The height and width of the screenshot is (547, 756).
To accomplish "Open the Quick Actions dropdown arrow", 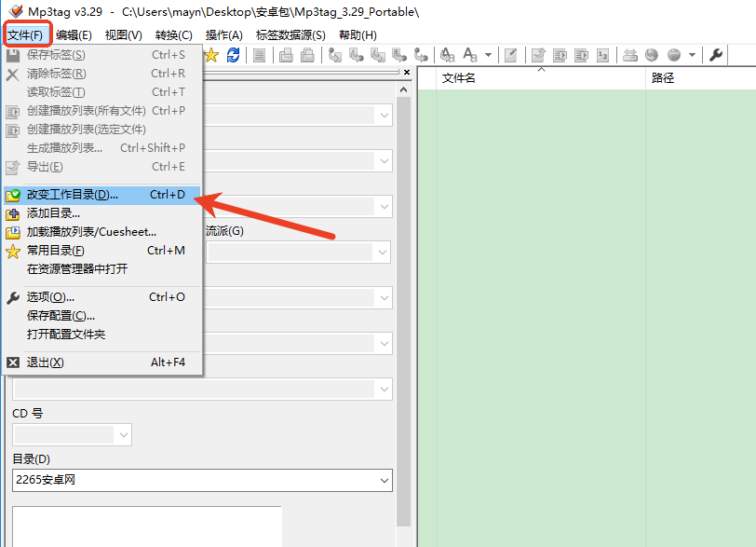I will click(x=489, y=56).
